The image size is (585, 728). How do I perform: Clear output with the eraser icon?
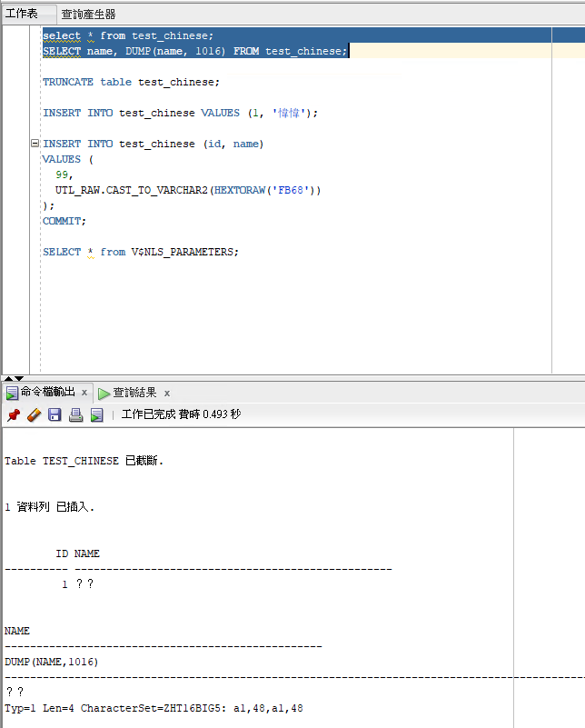coord(34,414)
